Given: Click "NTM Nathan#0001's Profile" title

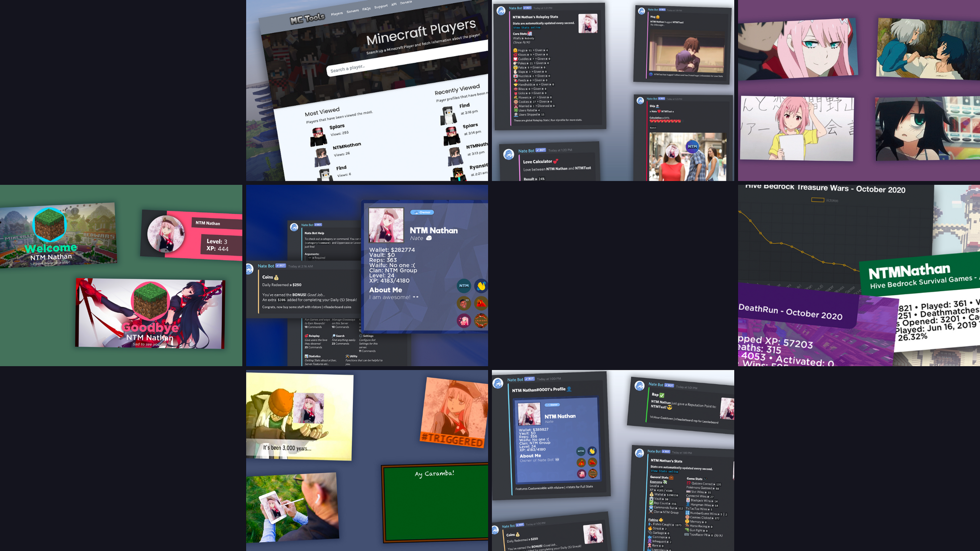Looking at the screenshot, I should (x=539, y=390).
